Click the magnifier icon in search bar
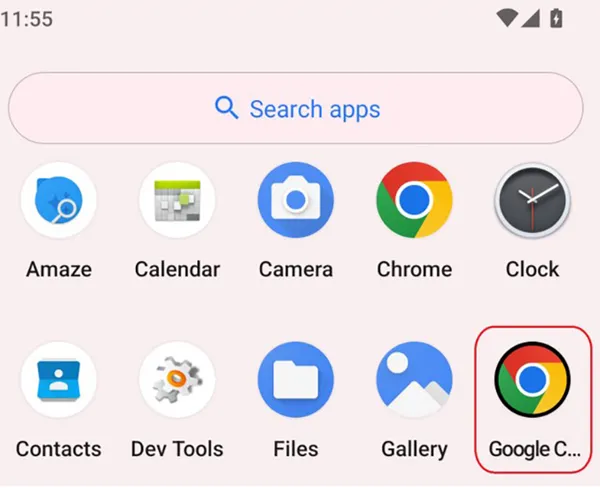Screen dimensions: 600x488 pos(227,108)
